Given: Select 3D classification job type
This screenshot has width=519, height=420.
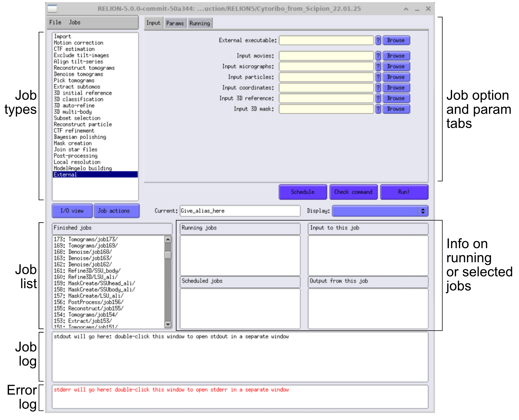Looking at the screenshot, I should click(x=95, y=99).
